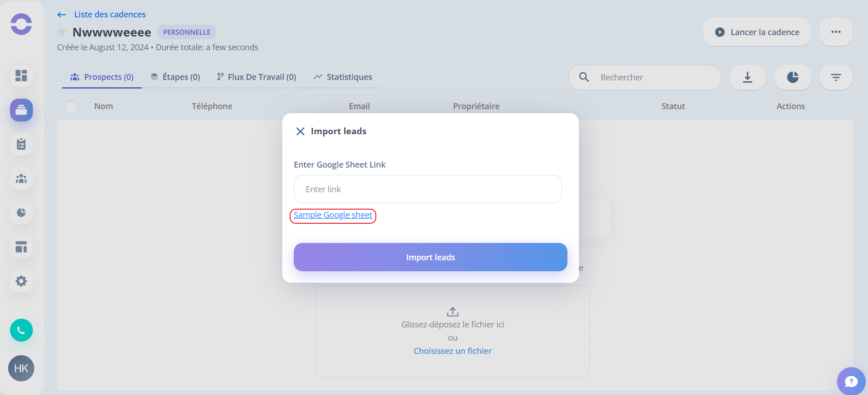Open the settings gear in sidebar
This screenshot has height=395, width=868.
click(x=21, y=281)
